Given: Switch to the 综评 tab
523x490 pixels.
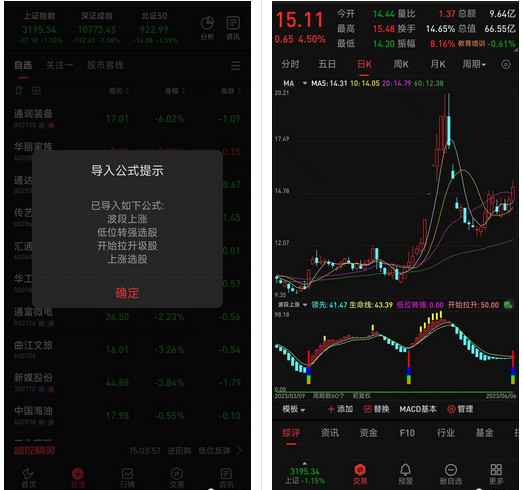Looking at the screenshot, I should tap(291, 433).
